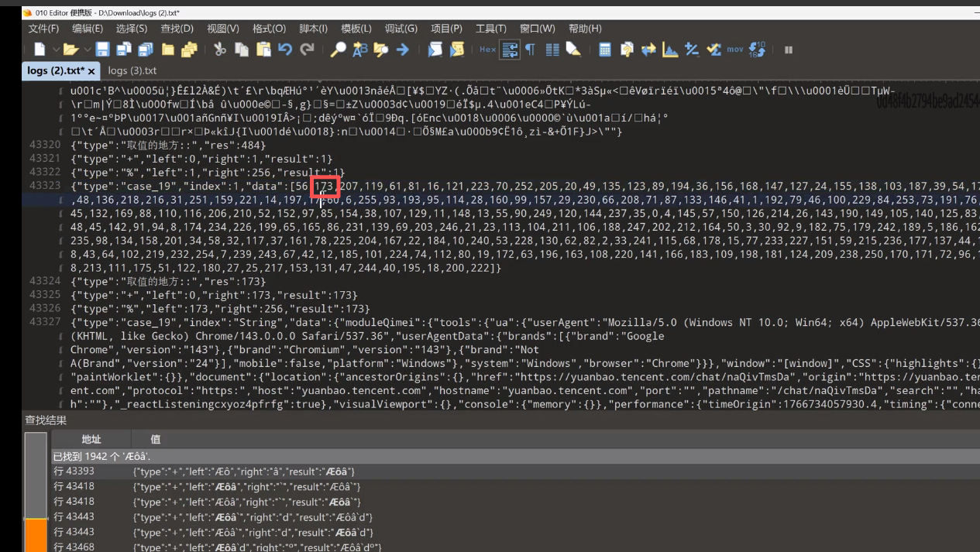Screen dimensions: 980x552
Task: Click the 地址 column header
Action: coord(91,439)
